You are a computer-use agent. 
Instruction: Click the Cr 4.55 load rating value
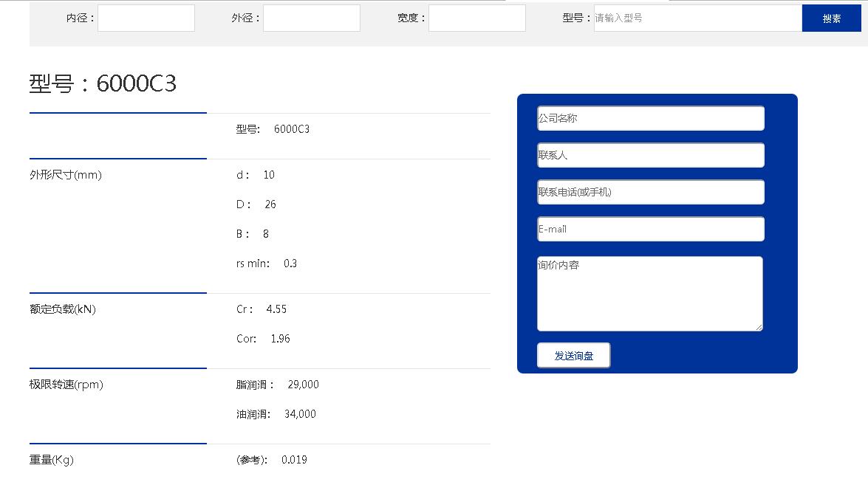[x=276, y=309]
